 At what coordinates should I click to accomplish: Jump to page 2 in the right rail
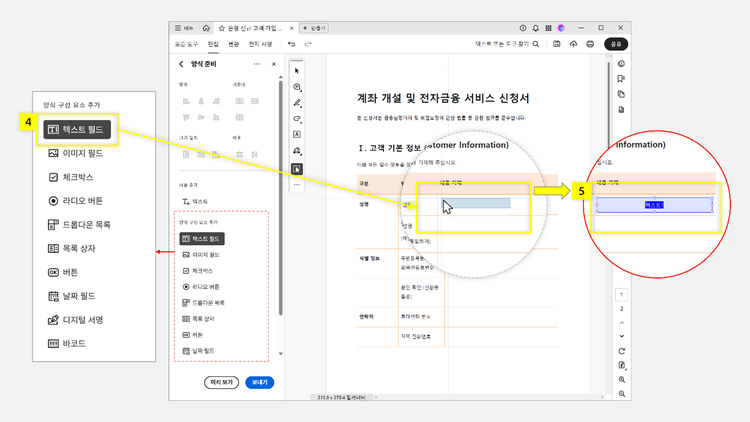click(621, 309)
